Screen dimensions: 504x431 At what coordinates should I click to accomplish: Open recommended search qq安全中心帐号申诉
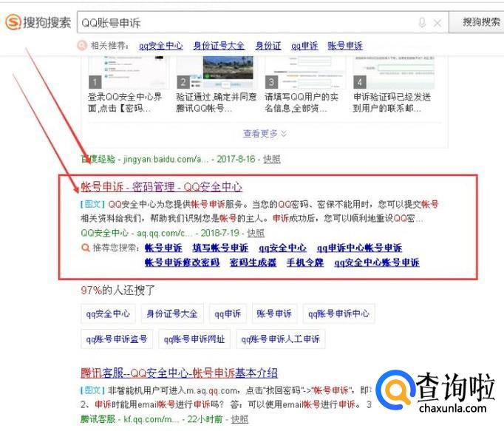tap(377, 262)
